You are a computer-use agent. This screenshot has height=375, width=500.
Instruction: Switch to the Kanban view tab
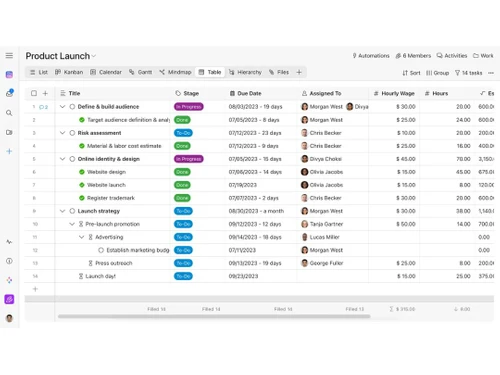(x=69, y=72)
